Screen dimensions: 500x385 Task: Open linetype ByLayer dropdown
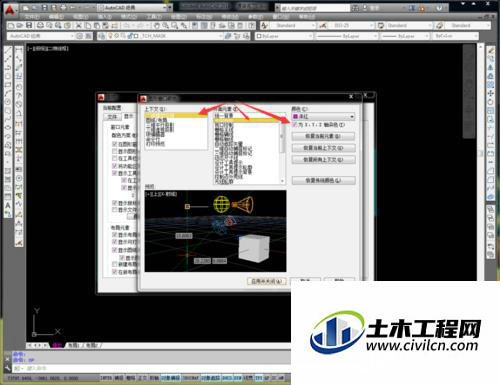click(x=347, y=36)
